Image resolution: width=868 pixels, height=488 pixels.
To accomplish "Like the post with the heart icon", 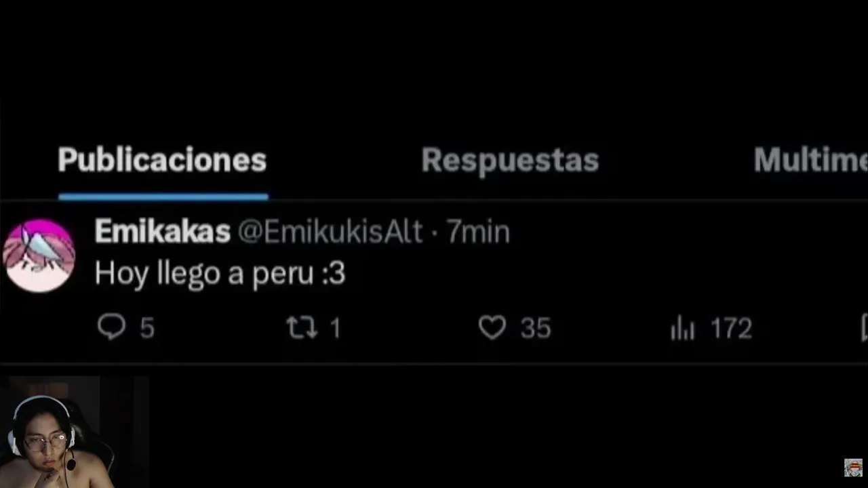I will [492, 328].
